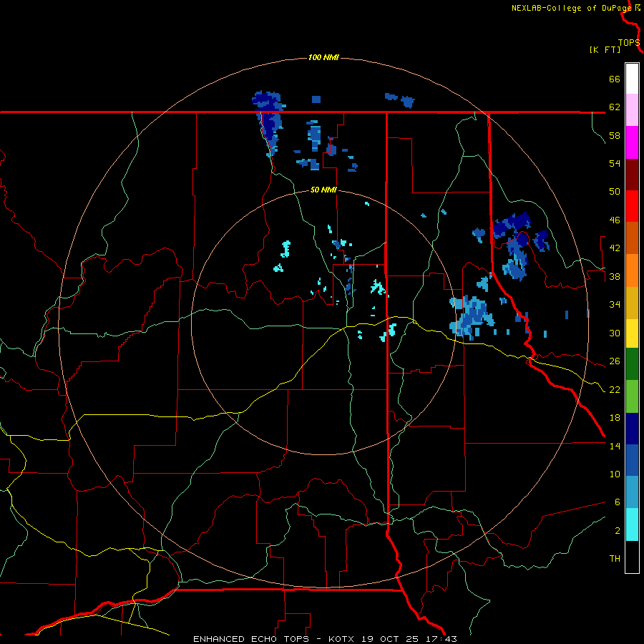Image resolution: width=644 pixels, height=644 pixels.
Task: Click the 100 NMI range ring label
Action: pos(323,57)
